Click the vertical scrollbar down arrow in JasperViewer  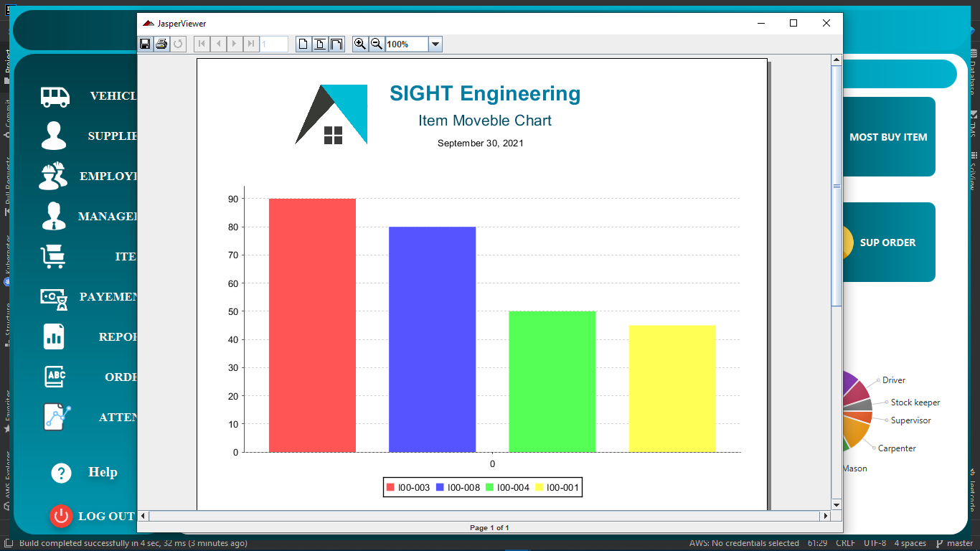836,504
